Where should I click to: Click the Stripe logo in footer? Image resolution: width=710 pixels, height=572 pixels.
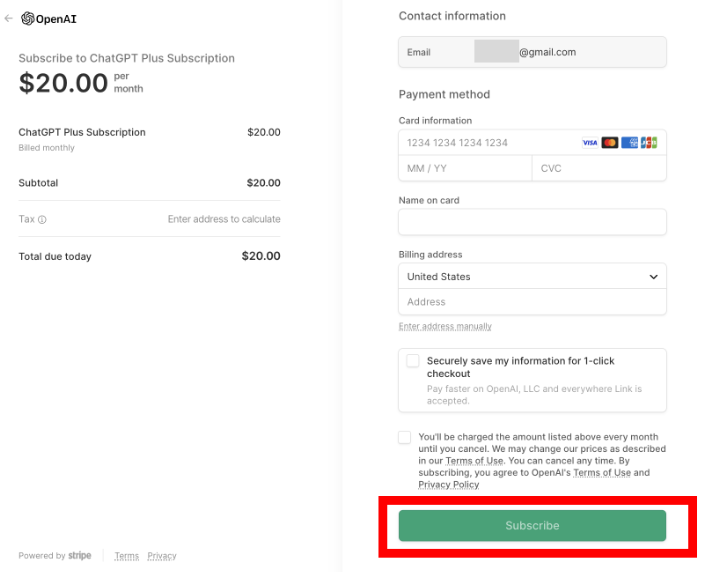click(80, 556)
